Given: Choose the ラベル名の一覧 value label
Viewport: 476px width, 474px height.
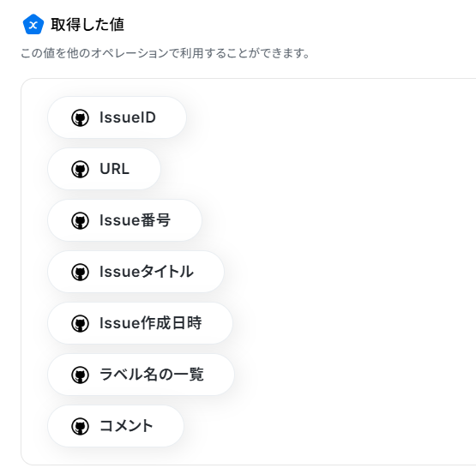Looking at the screenshot, I should 152,375.
